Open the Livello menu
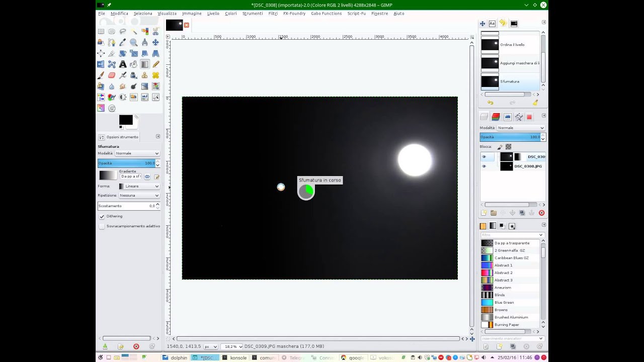The height and width of the screenshot is (362, 644). (213, 14)
